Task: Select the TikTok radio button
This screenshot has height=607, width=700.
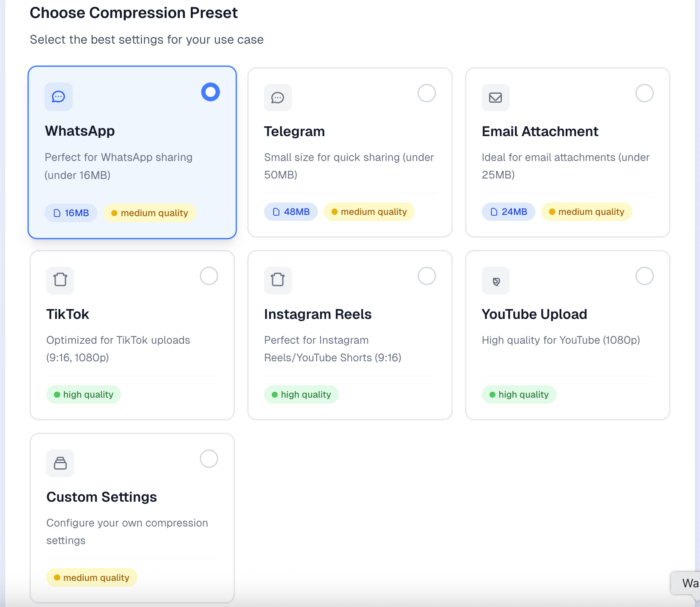Action: [x=209, y=276]
